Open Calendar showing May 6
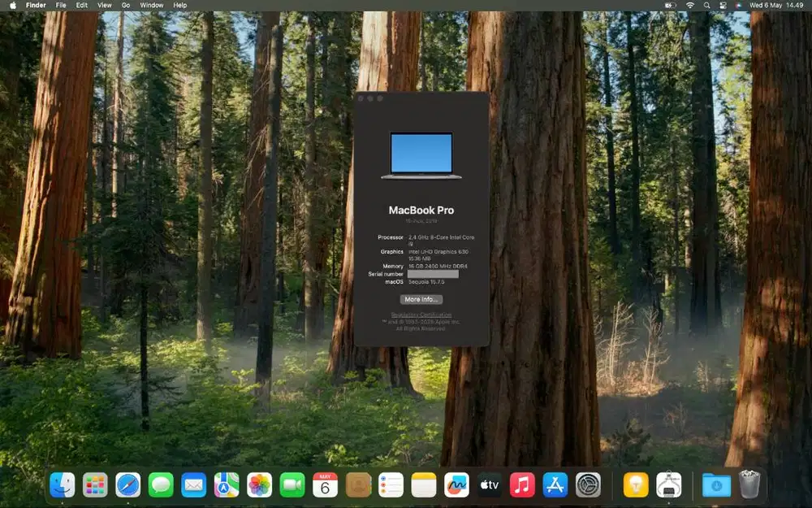Viewport: 812px width, 508px height. tap(326, 485)
